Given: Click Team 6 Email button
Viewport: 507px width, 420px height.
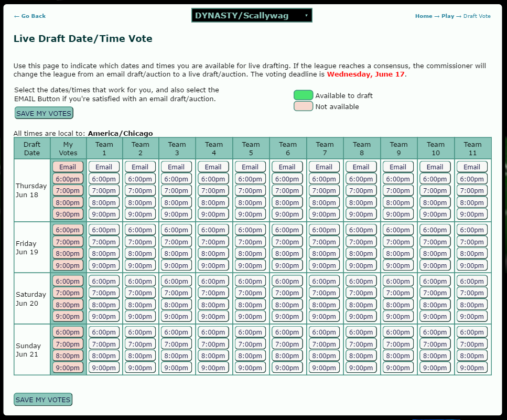Looking at the screenshot, I should tap(287, 167).
